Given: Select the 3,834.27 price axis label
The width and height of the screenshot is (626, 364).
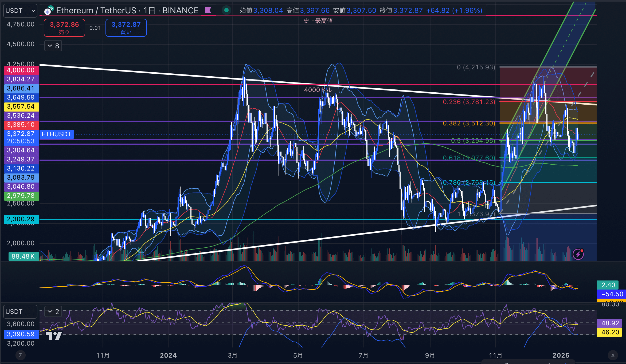Looking at the screenshot, I should coord(21,80).
